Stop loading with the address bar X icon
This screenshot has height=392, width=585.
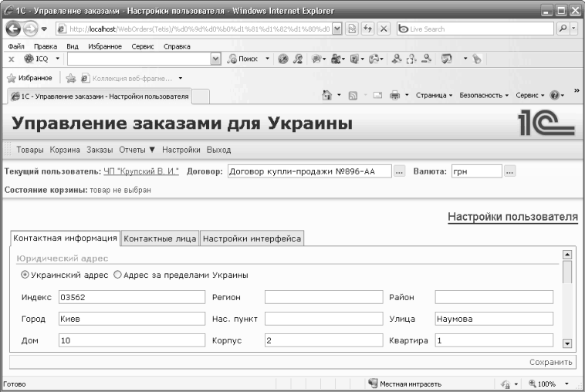click(x=384, y=29)
